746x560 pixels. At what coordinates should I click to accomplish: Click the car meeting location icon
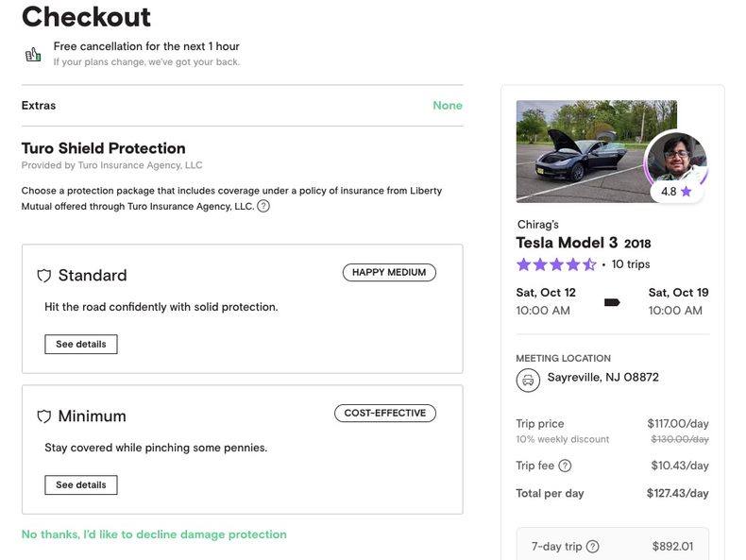pos(527,380)
